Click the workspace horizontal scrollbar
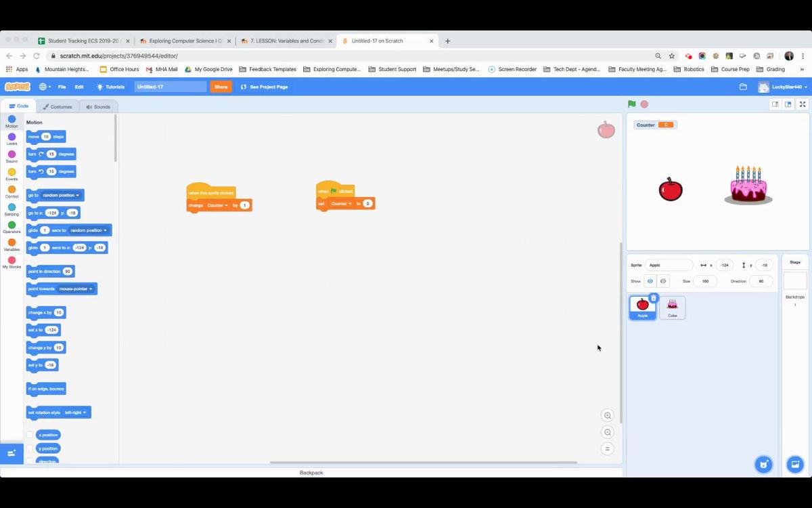 coord(424,463)
